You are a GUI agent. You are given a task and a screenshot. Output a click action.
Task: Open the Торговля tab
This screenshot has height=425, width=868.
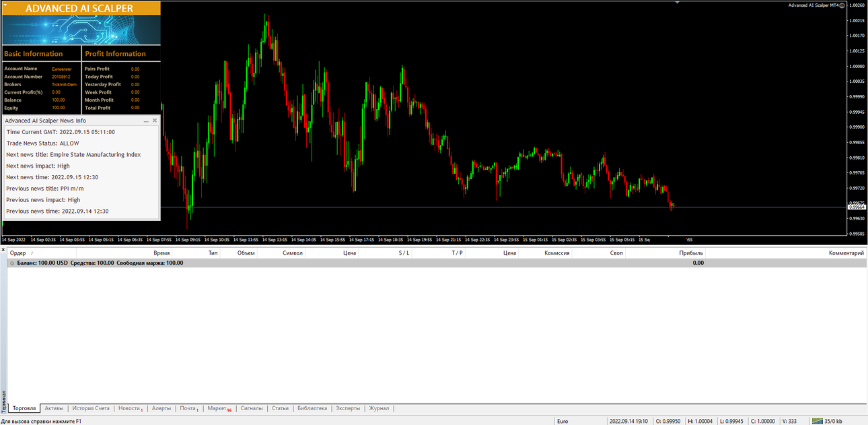click(x=24, y=408)
